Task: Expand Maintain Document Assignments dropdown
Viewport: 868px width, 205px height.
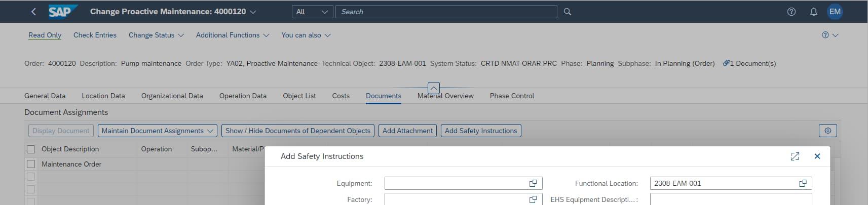Action: click(x=157, y=131)
